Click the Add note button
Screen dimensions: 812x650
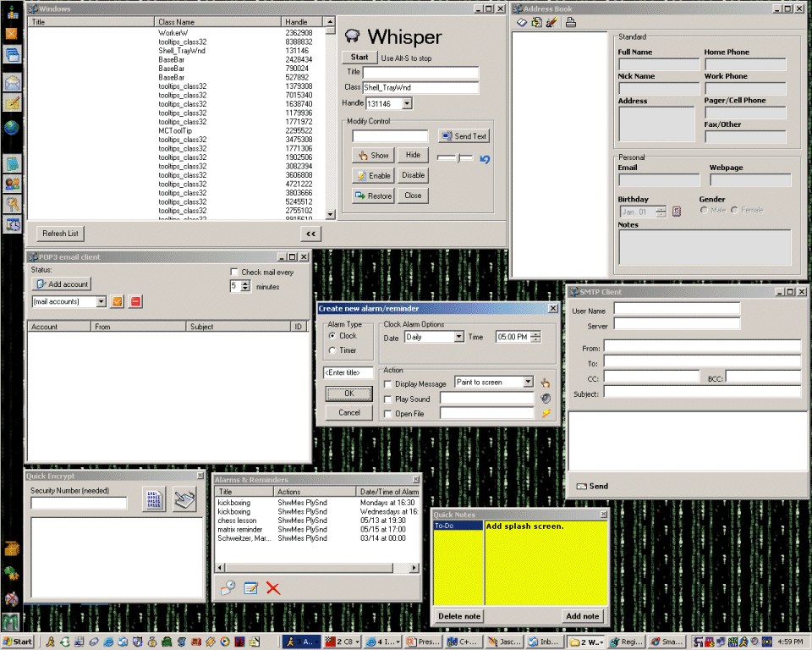[x=582, y=616]
